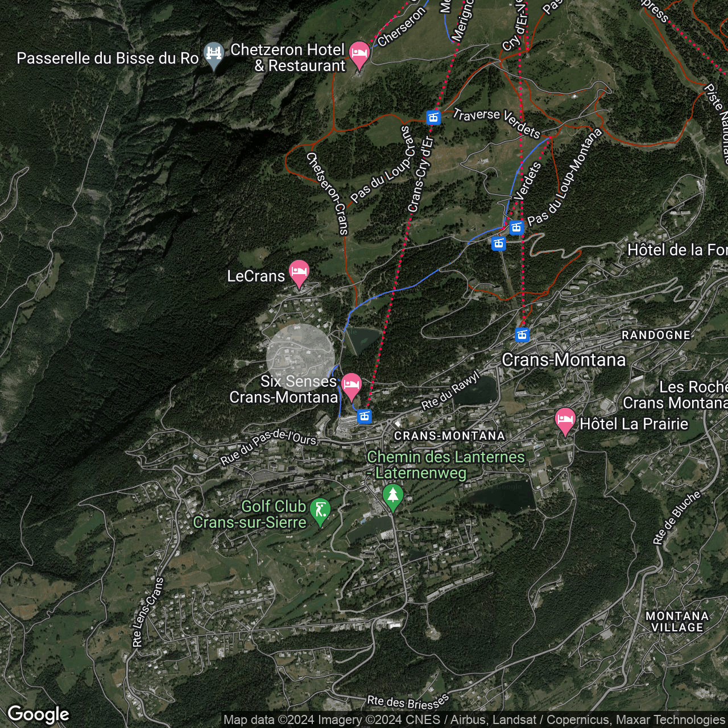728x728 pixels.
Task: Open the LeCrans hotel pin
Action: 299,274
